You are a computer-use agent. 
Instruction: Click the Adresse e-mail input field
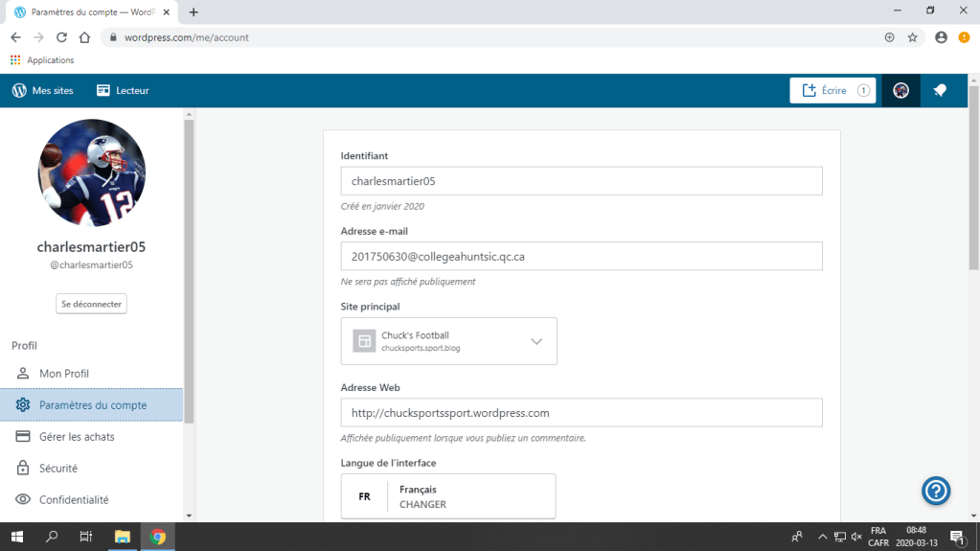click(581, 256)
